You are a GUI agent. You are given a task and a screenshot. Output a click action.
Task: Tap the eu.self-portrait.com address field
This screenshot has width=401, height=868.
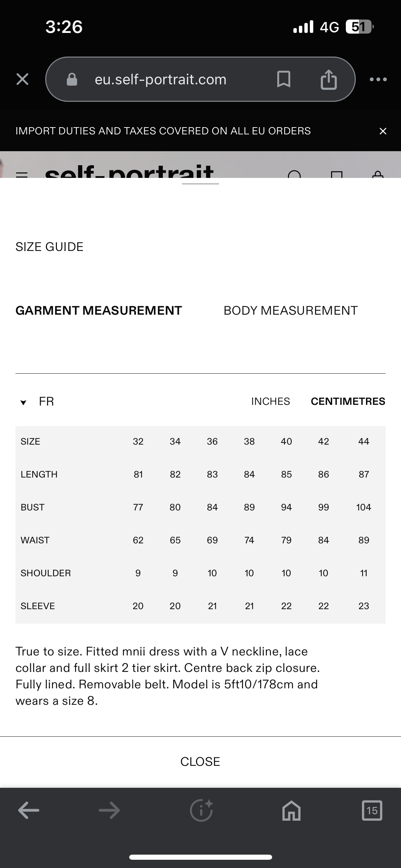click(160, 79)
